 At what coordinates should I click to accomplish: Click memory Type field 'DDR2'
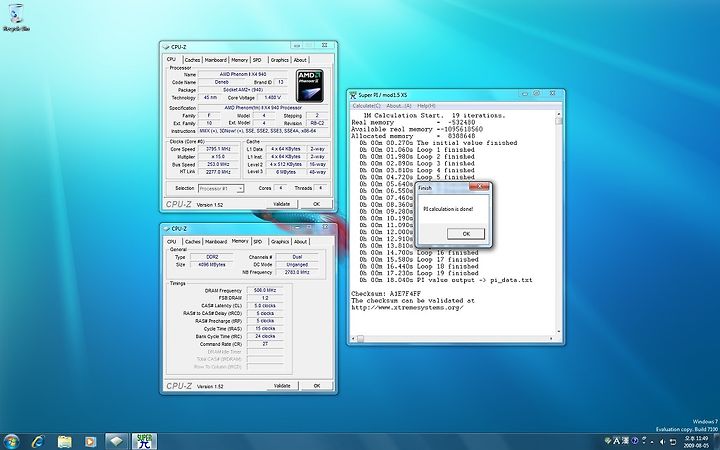click(x=212, y=257)
